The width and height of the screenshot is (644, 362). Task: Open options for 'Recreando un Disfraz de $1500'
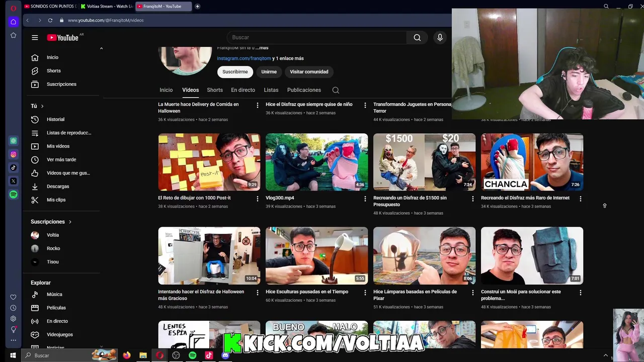(x=472, y=199)
